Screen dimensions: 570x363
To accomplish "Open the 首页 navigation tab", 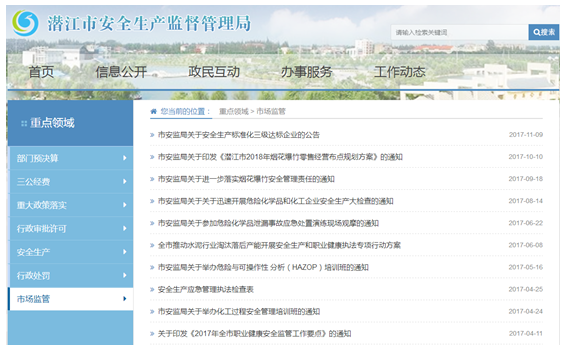I will click(x=41, y=72).
